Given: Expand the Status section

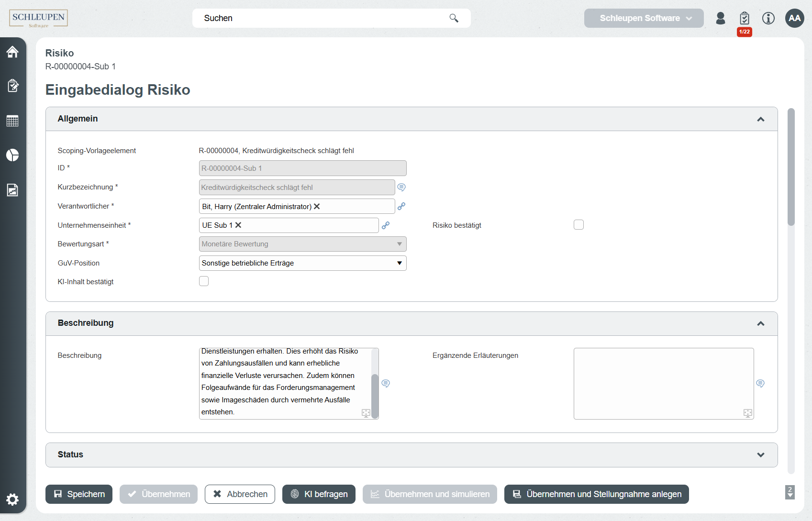Looking at the screenshot, I should (760, 455).
